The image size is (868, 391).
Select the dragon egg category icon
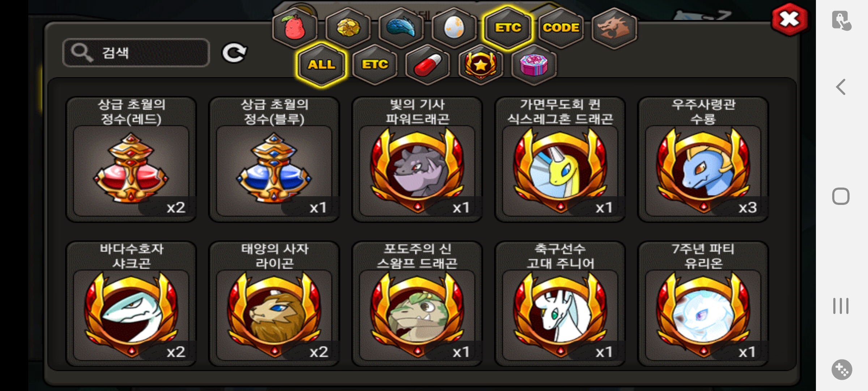454,28
